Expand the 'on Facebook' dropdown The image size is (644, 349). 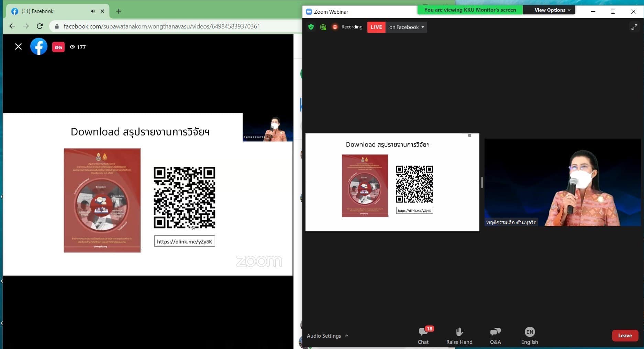[406, 27]
